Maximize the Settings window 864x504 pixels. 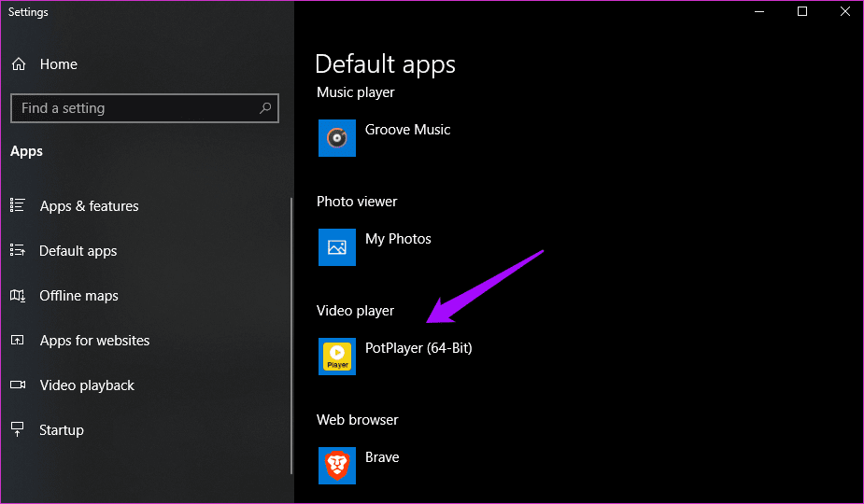(x=802, y=11)
